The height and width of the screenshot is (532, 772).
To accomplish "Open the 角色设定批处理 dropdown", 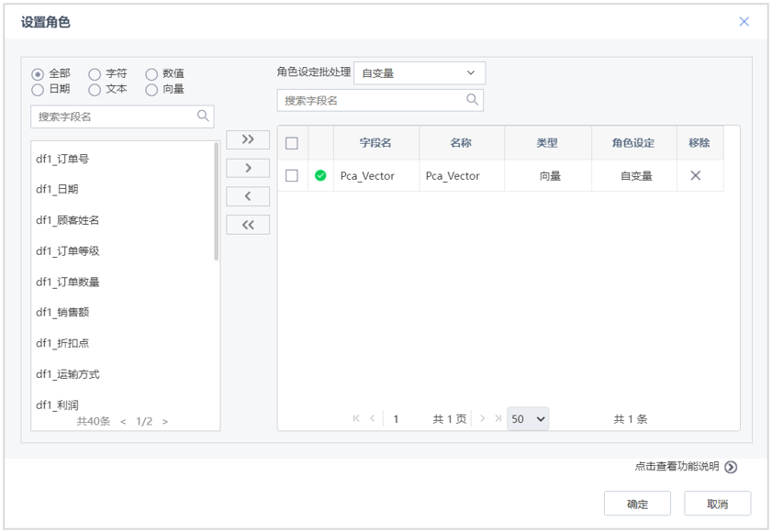I will (x=420, y=72).
